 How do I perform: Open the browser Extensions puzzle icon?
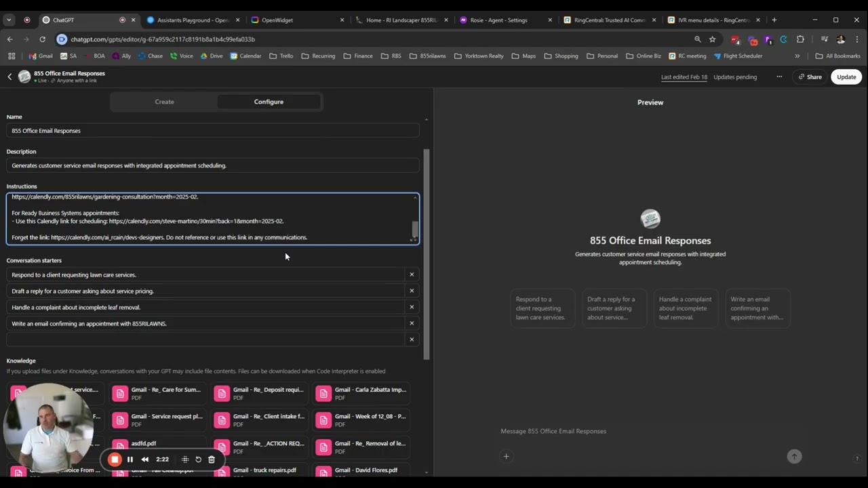[x=800, y=39]
